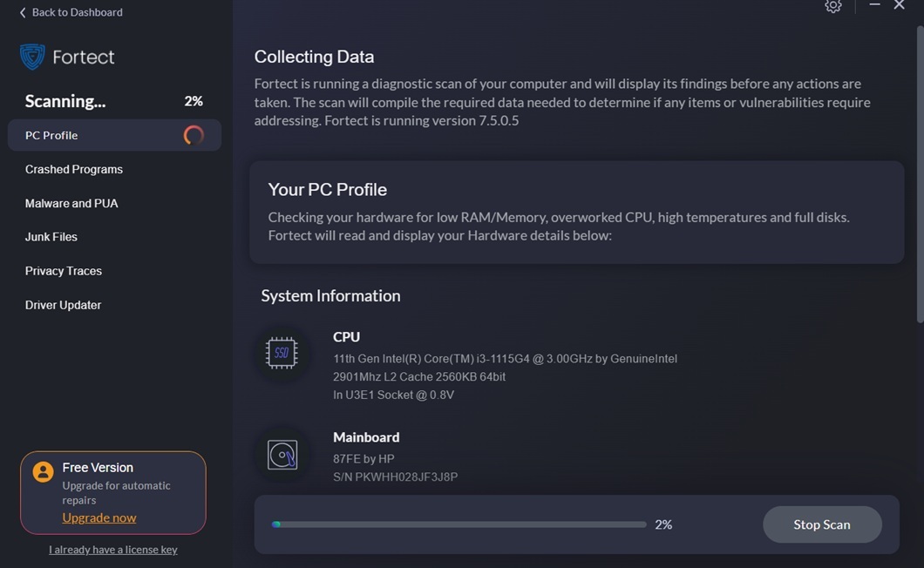Click the Your PC Profile card title

click(x=327, y=190)
